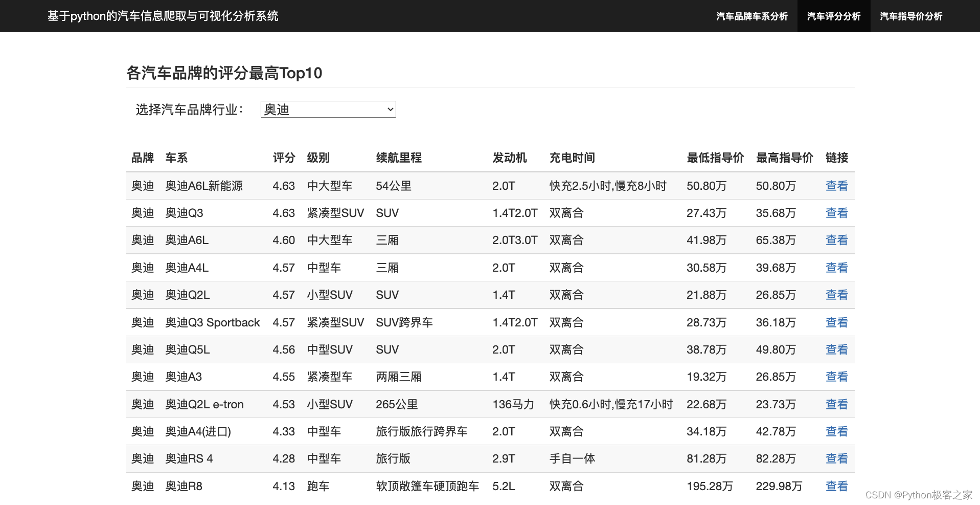Open the 汽车品牌车系分析 nav tab

[752, 16]
